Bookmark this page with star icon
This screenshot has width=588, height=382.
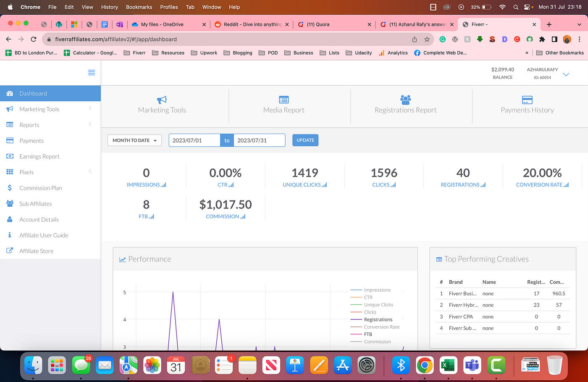point(427,39)
